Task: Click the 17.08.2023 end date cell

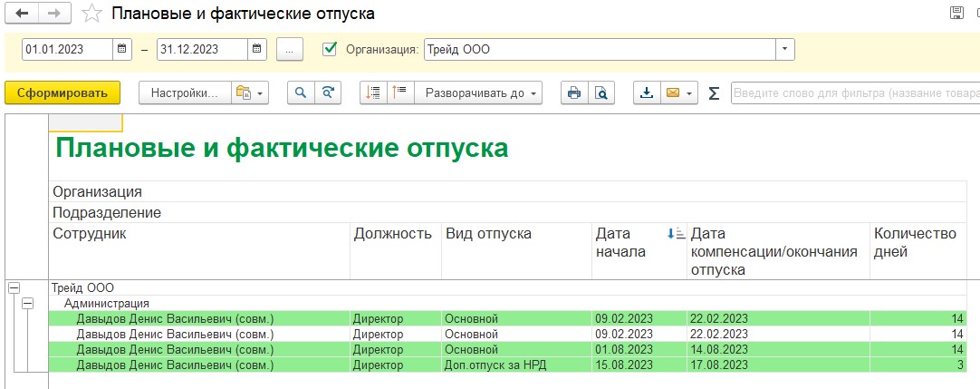Action: pos(777,365)
